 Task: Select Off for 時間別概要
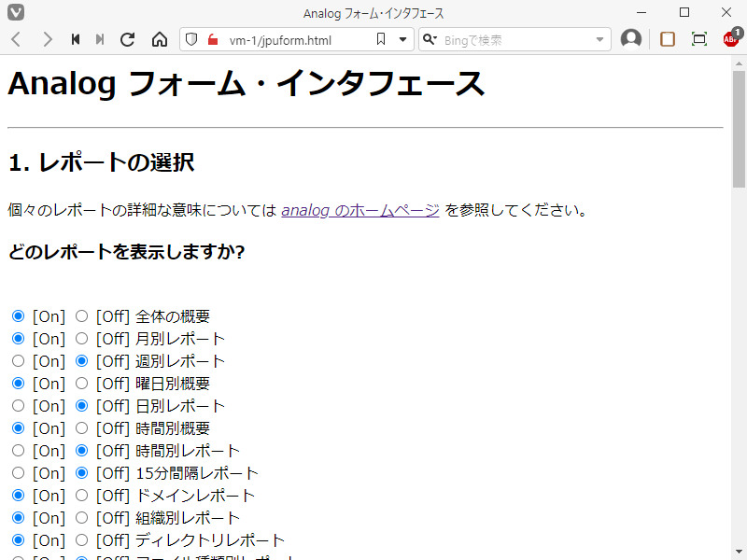82,428
